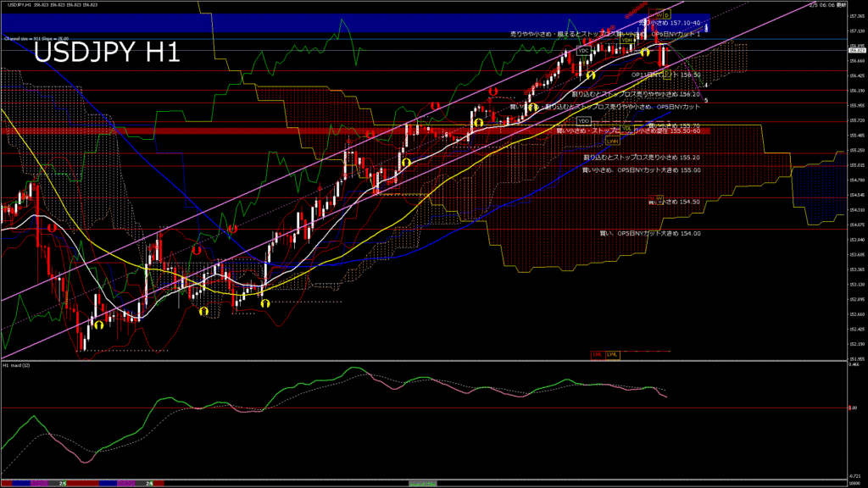Viewport: 868px width, 488px height.
Task: Click wave count label 4
Action: (706, 85)
